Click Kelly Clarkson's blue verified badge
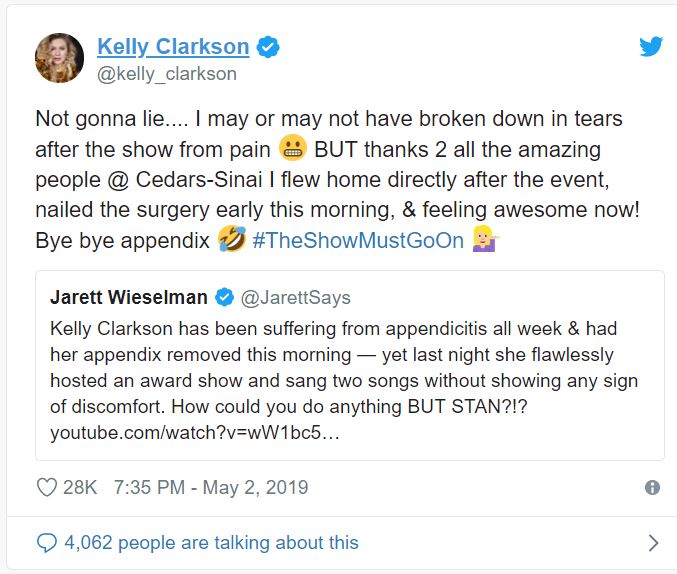This screenshot has width=677, height=574. pyautogui.click(x=268, y=46)
